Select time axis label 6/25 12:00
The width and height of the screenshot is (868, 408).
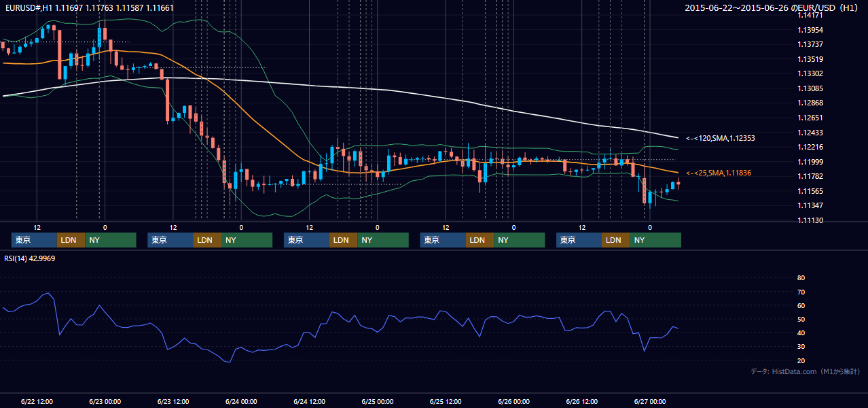pyautogui.click(x=446, y=402)
